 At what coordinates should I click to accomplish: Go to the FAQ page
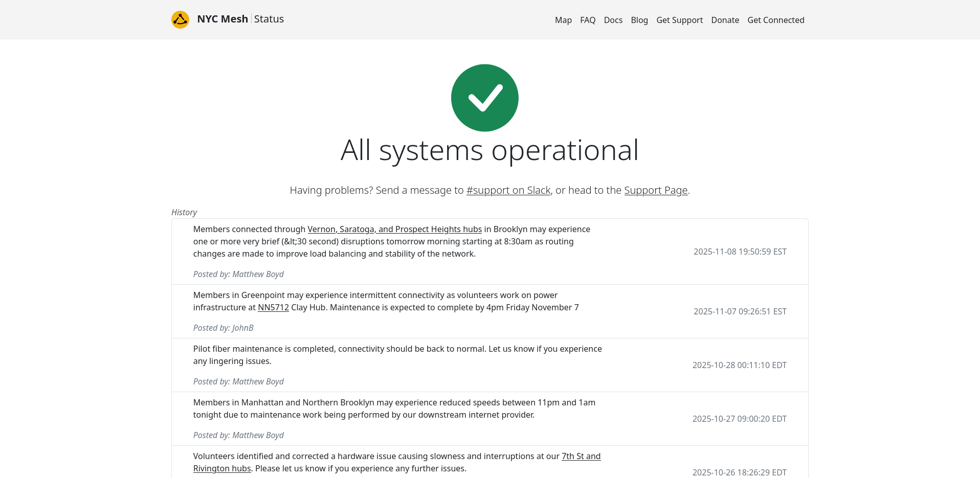588,20
